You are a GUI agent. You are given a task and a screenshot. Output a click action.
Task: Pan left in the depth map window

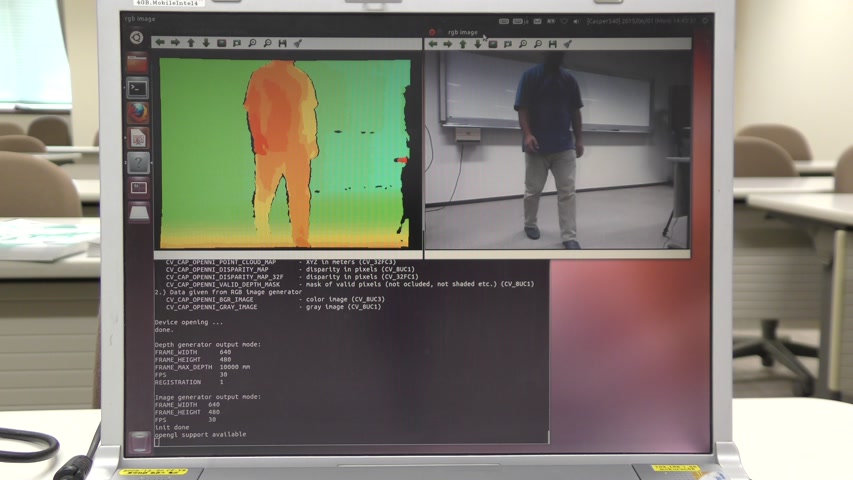point(160,42)
